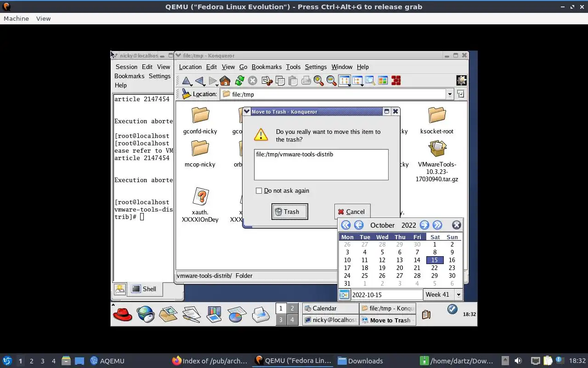Click the blue checkmark update notifier icon
Viewport: 588px width, 368px height.
tap(452, 309)
